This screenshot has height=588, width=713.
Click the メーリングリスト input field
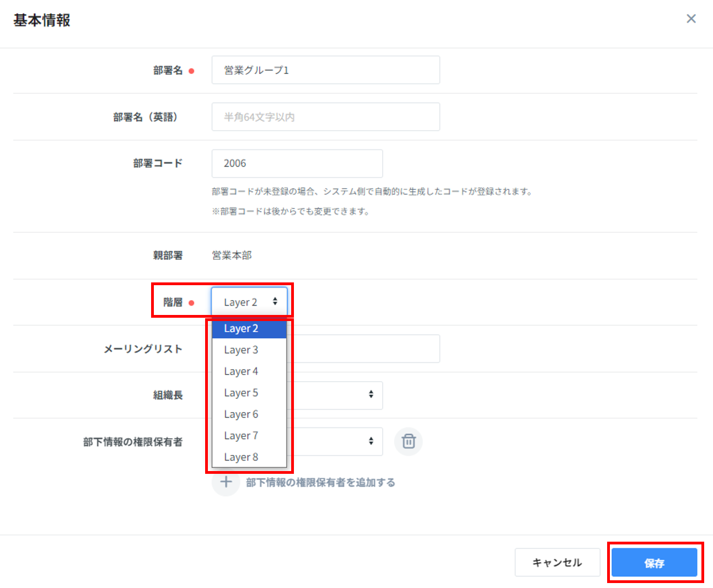364,349
